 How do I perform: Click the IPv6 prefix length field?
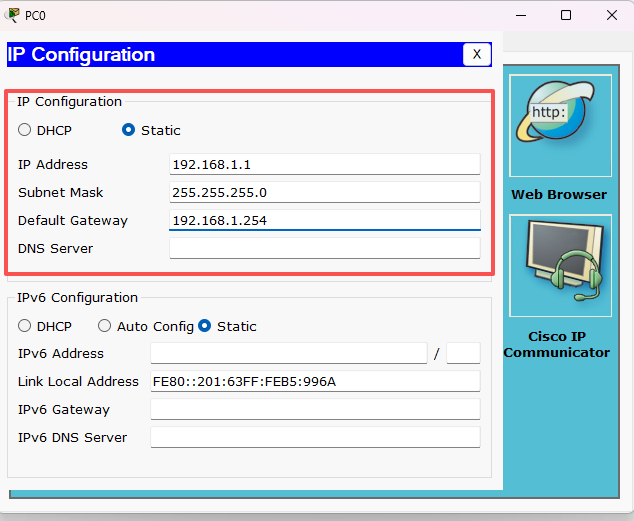point(463,353)
